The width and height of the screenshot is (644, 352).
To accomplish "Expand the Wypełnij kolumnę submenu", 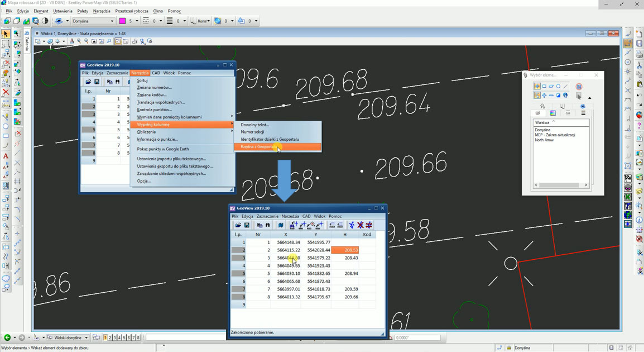I will [x=183, y=125].
